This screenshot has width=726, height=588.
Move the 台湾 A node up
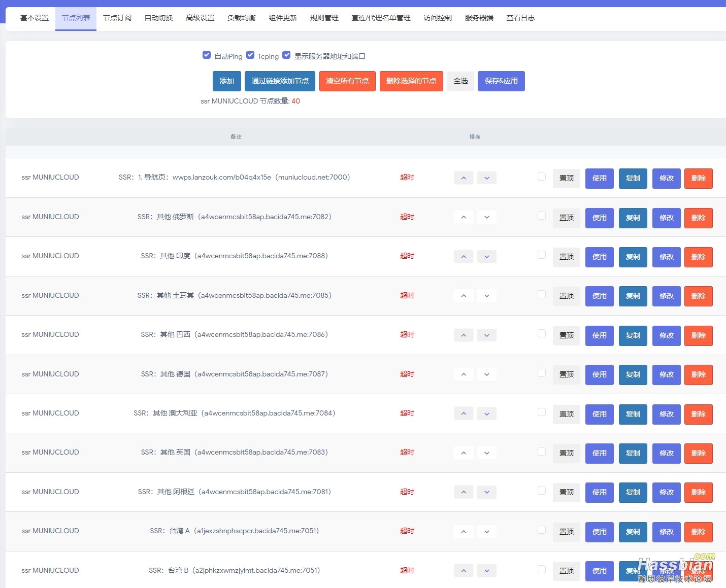point(464,532)
